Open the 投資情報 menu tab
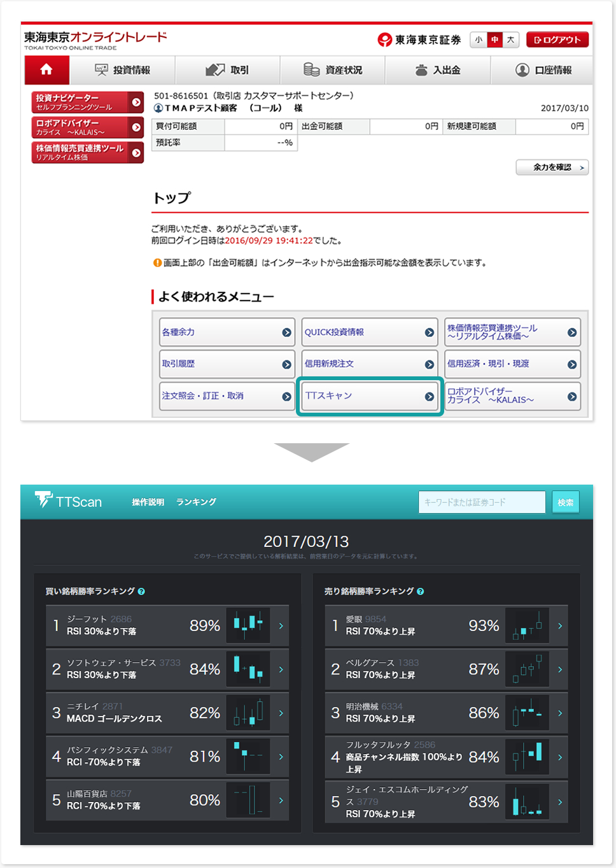Image resolution: width=616 pixels, height=868 pixels. pos(122,70)
